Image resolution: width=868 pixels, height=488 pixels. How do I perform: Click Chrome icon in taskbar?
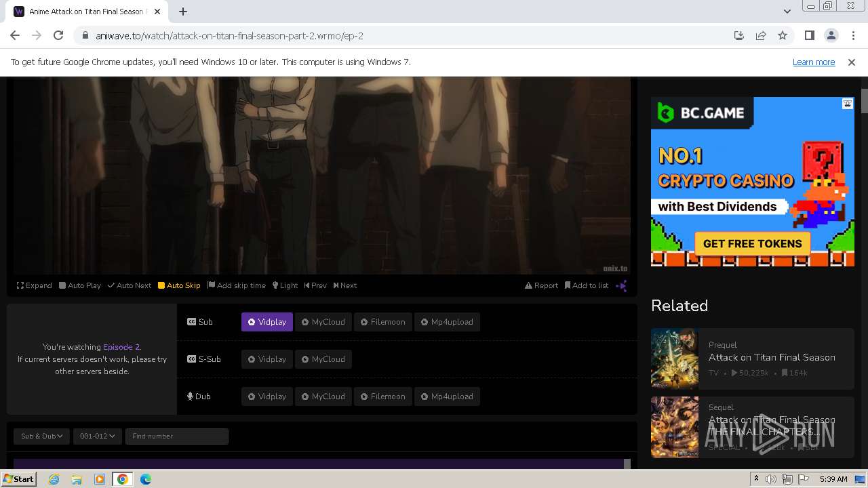(123, 479)
